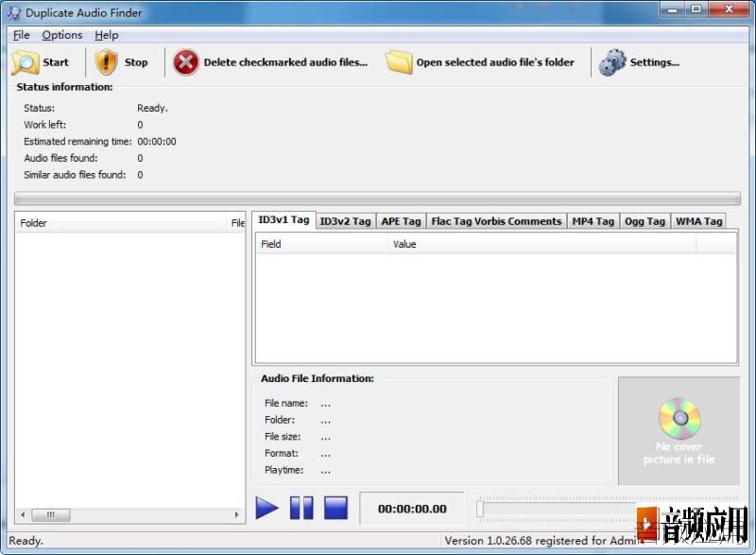
Task: Click the Status value Ready.
Action: pos(152,108)
